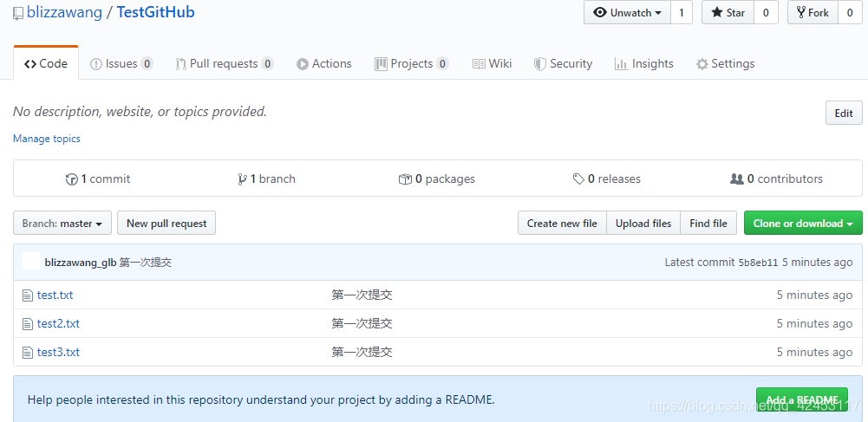The height and width of the screenshot is (422, 868).
Task: Click the Security shield icon
Action: tap(539, 64)
